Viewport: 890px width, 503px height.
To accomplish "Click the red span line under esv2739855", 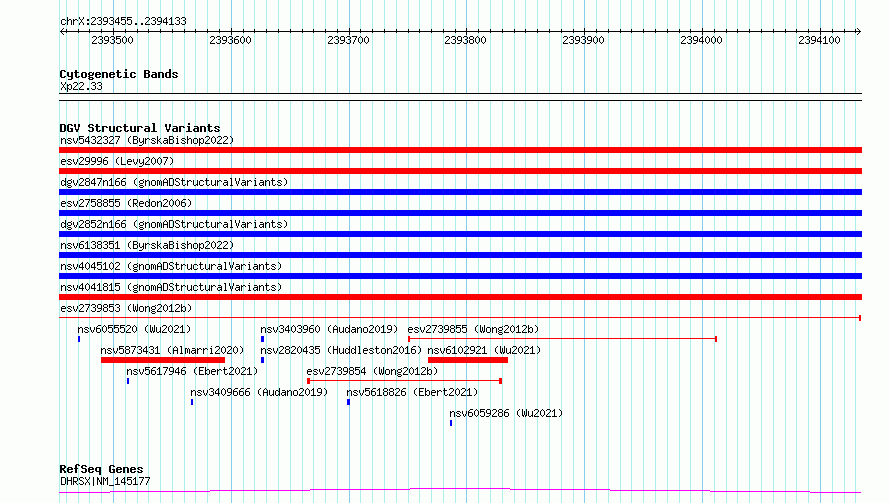I will (562, 339).
